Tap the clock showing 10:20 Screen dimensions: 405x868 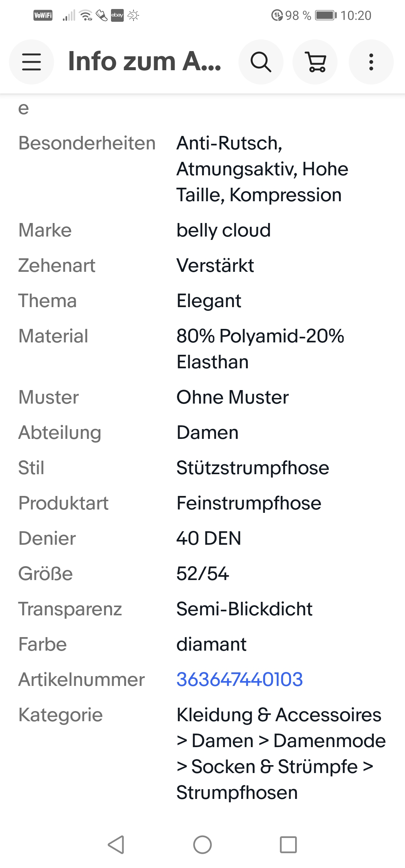pyautogui.click(x=355, y=15)
